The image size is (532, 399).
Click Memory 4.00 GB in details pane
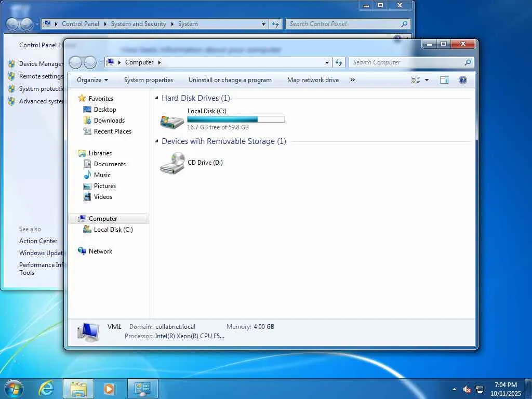click(x=250, y=327)
